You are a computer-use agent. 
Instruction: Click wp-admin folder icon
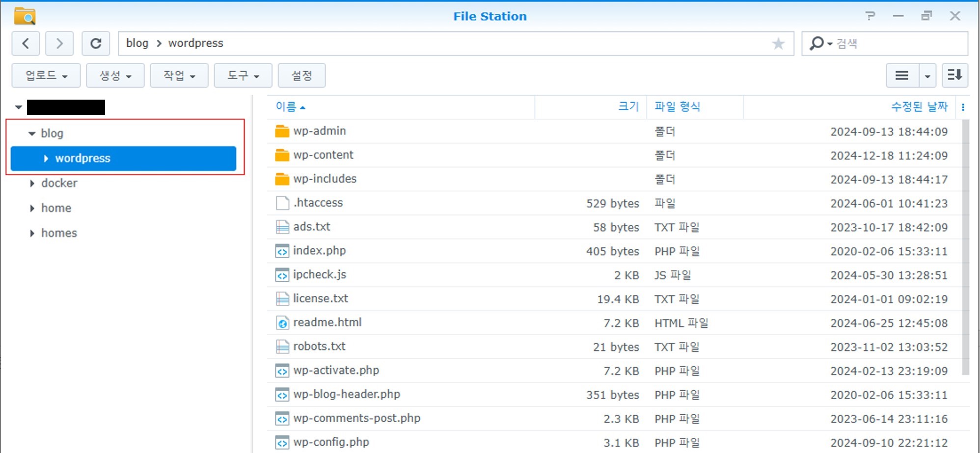click(x=282, y=132)
